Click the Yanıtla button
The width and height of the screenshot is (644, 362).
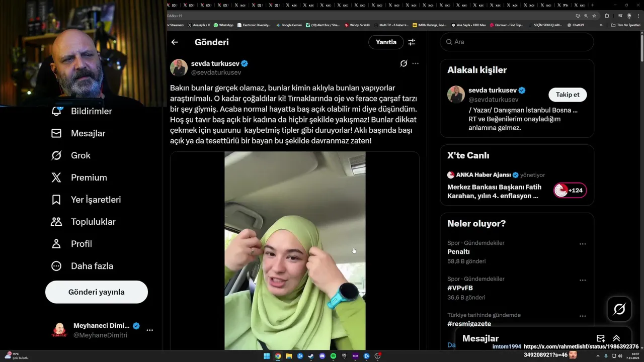386,42
